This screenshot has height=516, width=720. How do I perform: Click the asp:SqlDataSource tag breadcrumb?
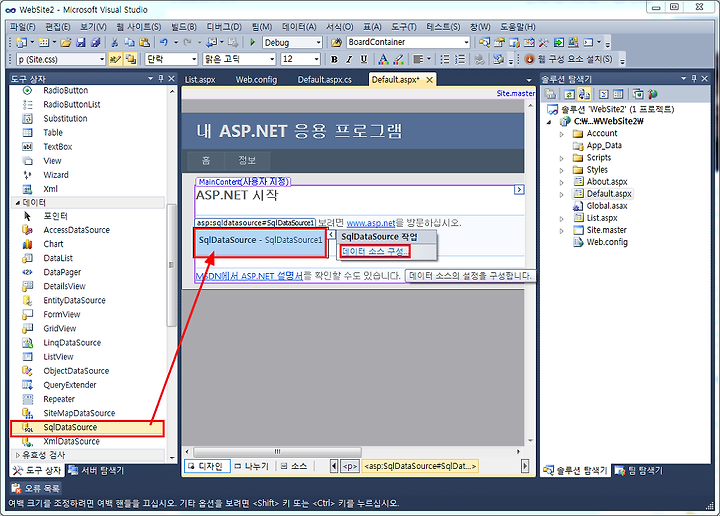click(x=420, y=466)
